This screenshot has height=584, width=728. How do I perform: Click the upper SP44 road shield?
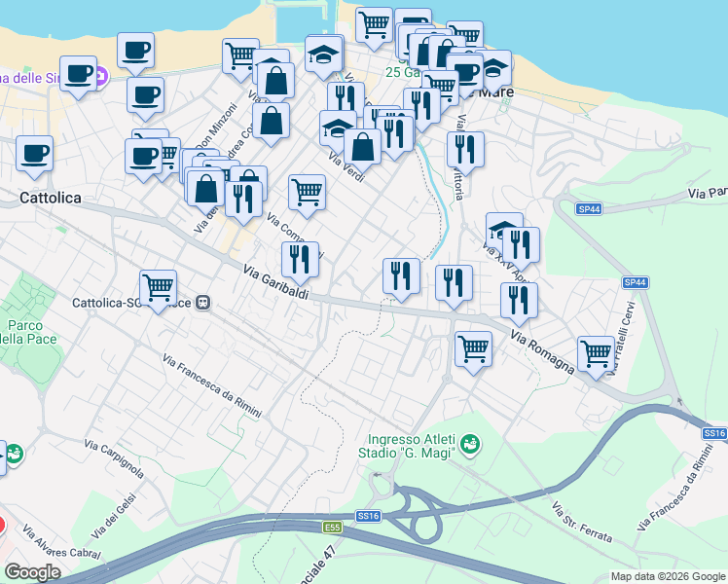(x=589, y=209)
